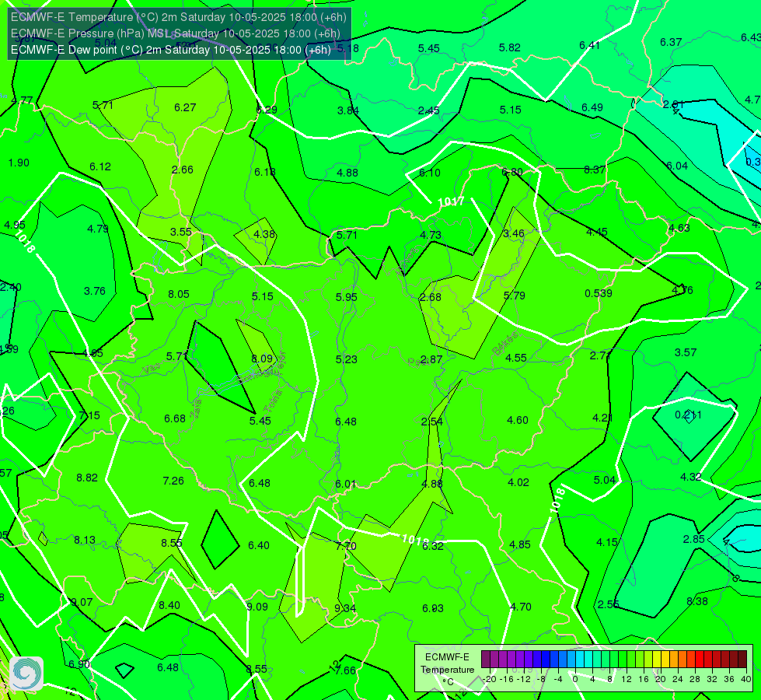Click the map value 3.46
This screenshot has width=761, height=700.
(x=514, y=233)
